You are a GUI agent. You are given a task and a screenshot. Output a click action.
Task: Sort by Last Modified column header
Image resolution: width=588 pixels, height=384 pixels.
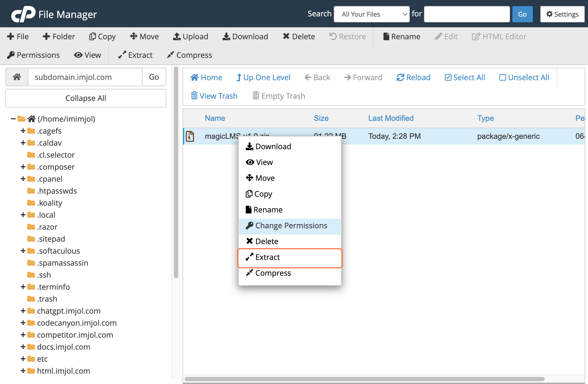click(391, 118)
